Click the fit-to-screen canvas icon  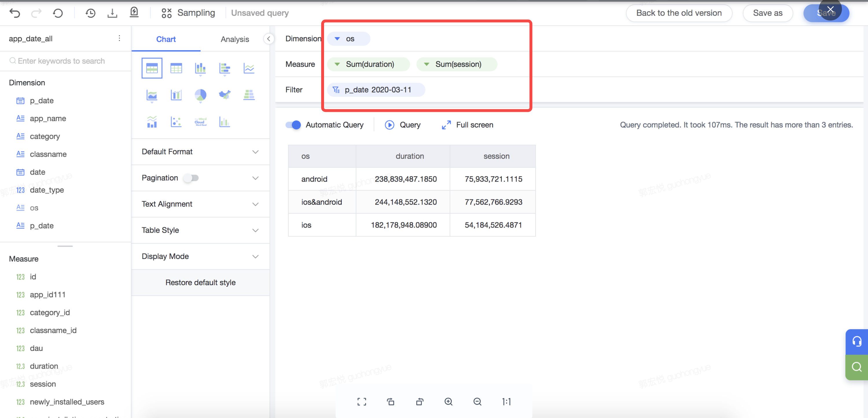[362, 402]
